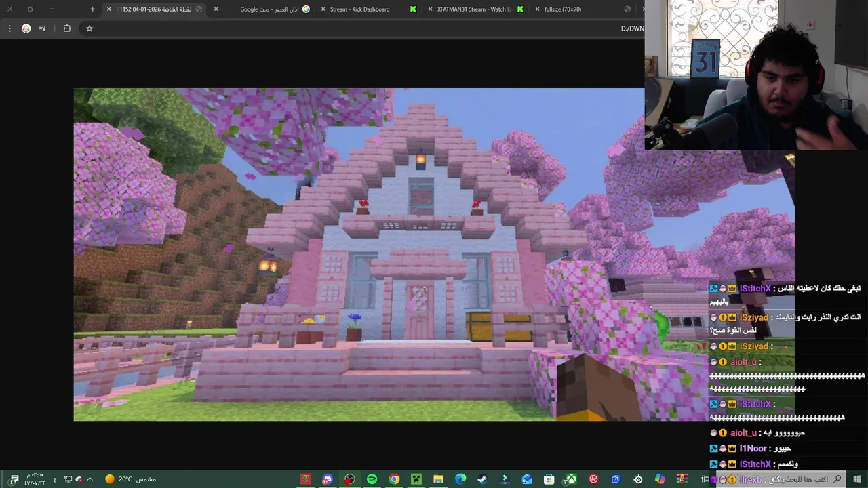Image resolution: width=868 pixels, height=488 pixels.
Task: Open the browser extensions puzzle icon
Action: click(66, 28)
